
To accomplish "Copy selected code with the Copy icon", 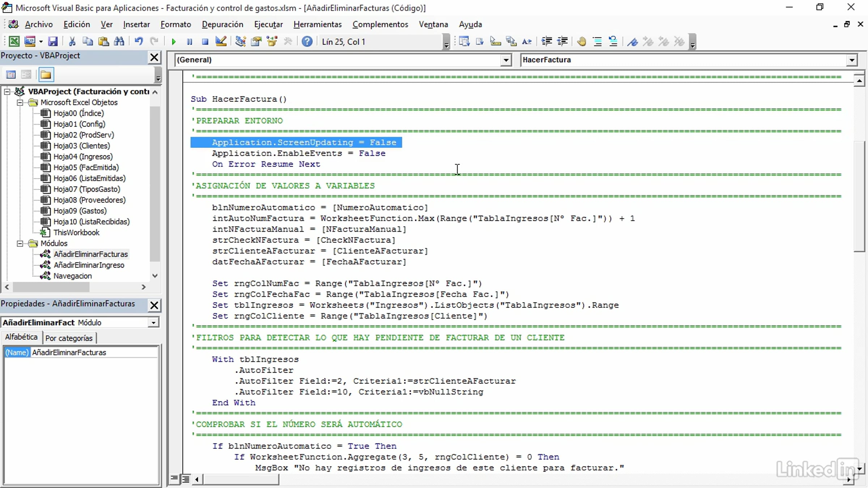I will click(88, 42).
